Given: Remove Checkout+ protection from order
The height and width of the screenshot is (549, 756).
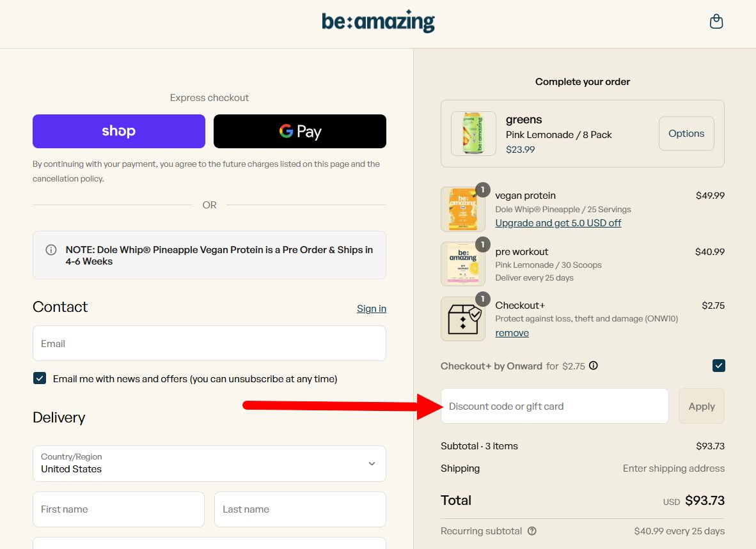Looking at the screenshot, I should (512, 333).
